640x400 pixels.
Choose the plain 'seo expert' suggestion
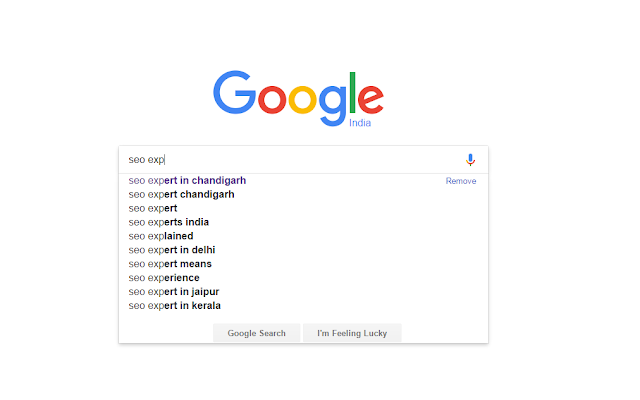(303, 208)
